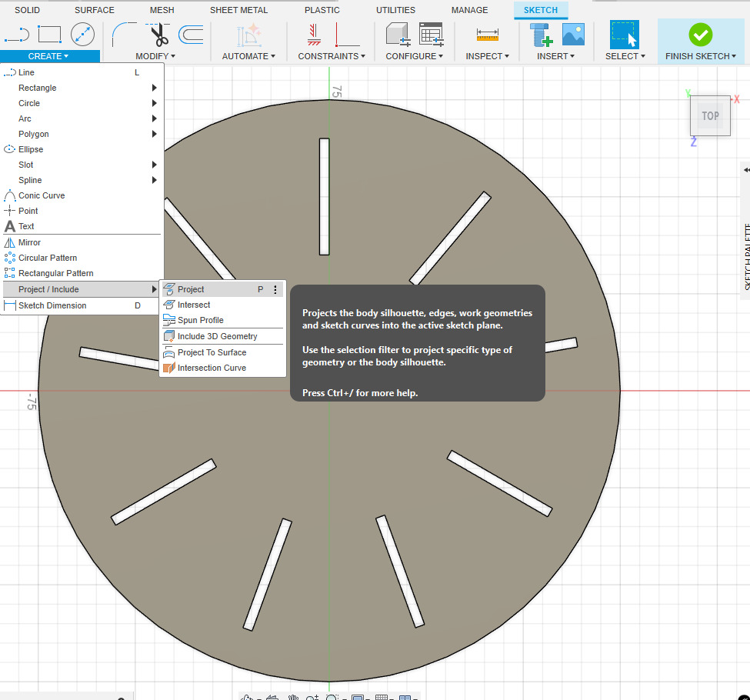750x700 pixels.
Task: Switch to the SURFACE tab
Action: coord(94,10)
